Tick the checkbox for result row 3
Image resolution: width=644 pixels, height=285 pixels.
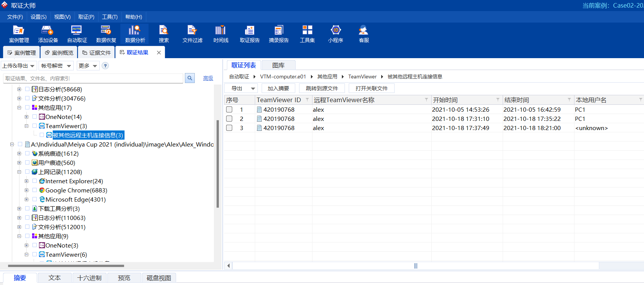[229, 128]
